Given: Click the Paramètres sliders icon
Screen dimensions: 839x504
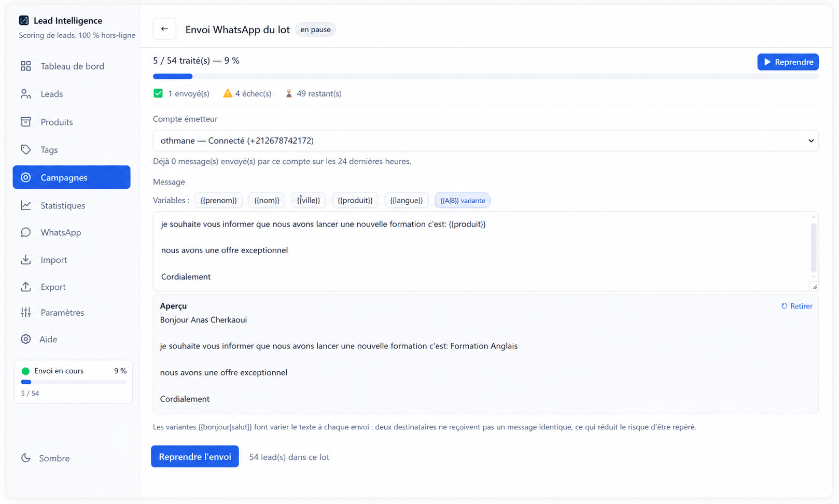Looking at the screenshot, I should click(x=25, y=312).
